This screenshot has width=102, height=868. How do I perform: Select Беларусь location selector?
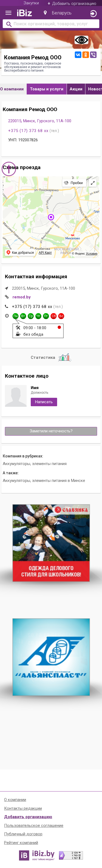[x=58, y=13]
